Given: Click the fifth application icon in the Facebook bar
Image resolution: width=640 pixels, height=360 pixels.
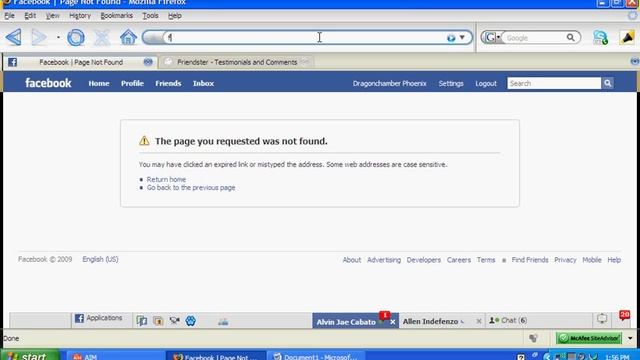Looking at the screenshot, I should pos(223,322).
